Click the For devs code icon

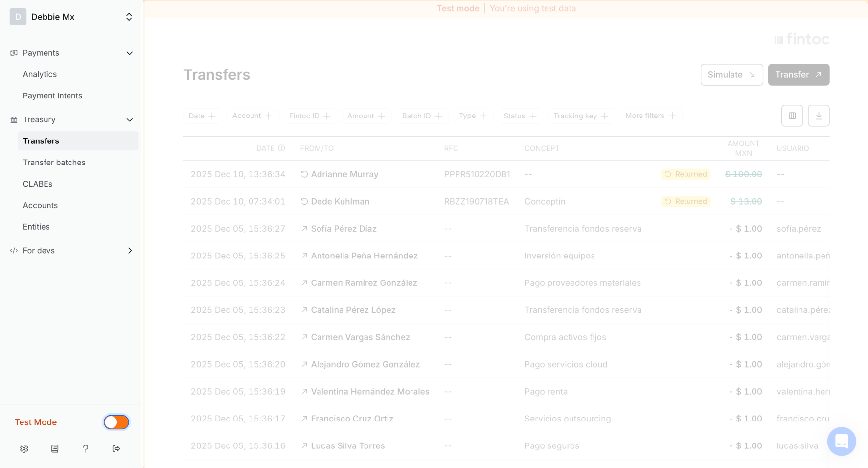[14, 251]
